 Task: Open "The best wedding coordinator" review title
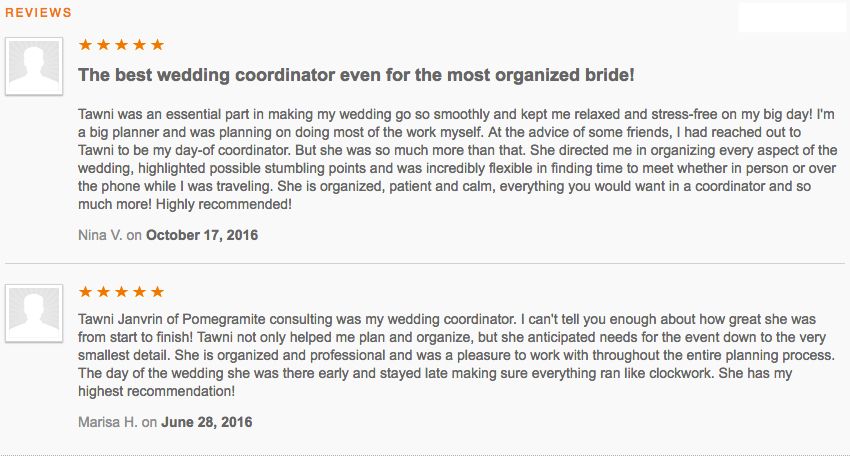(x=356, y=75)
